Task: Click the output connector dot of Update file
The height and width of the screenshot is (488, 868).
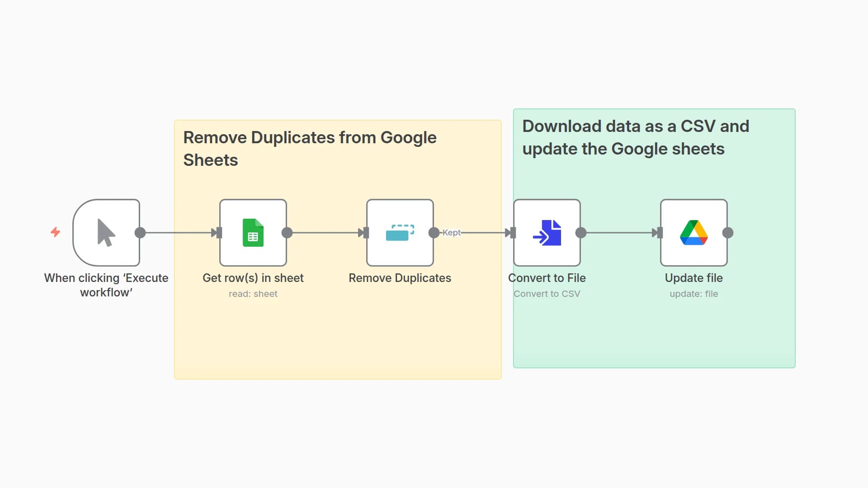Action: point(727,233)
